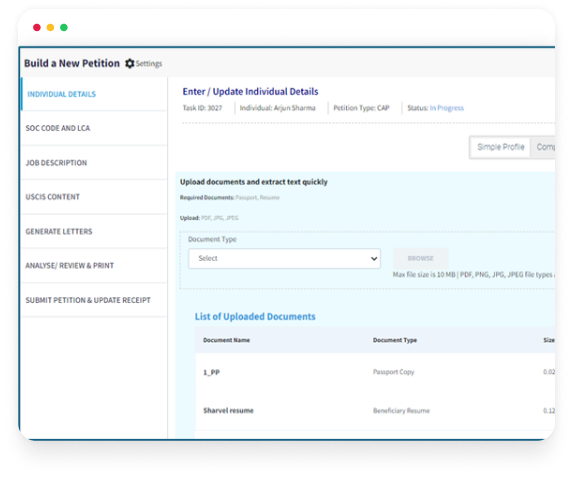
Task: Click the red window close dot
Action: point(37,27)
